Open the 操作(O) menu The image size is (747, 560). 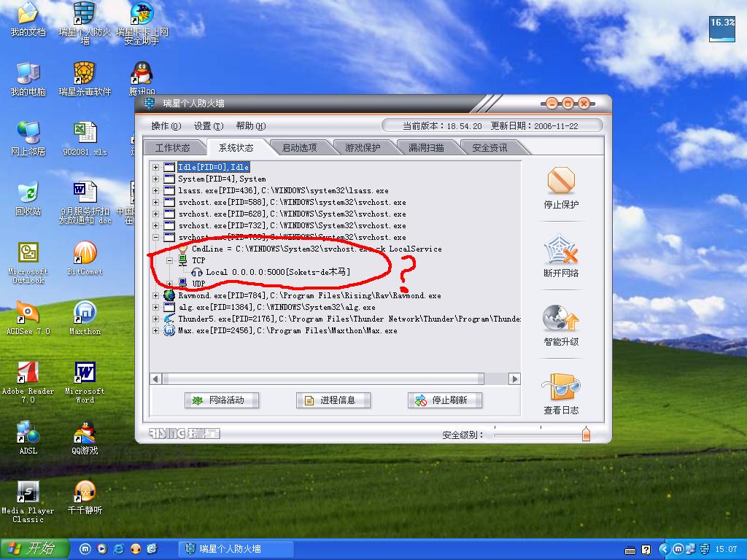tap(166, 125)
